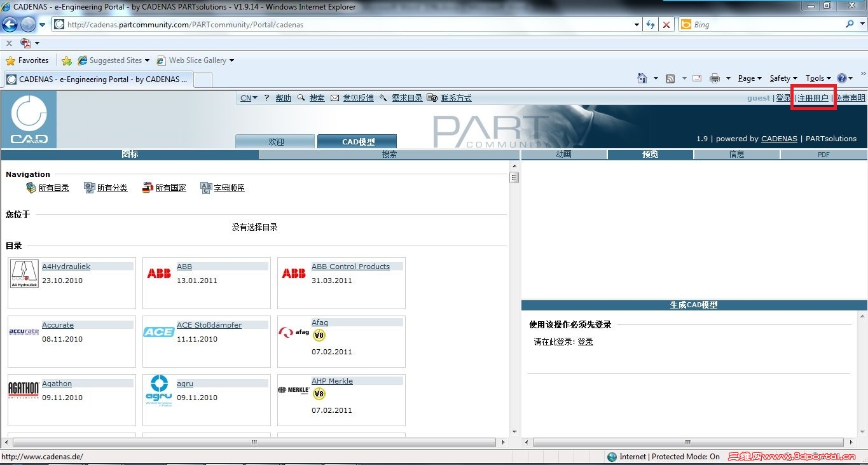Click the RSS feeds icon
The height and width of the screenshot is (465, 868).
[670, 78]
